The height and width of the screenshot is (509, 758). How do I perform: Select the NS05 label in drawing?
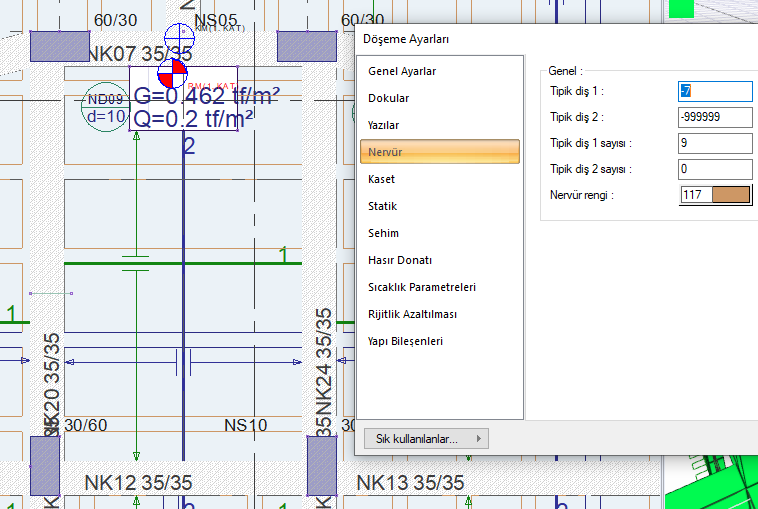pyautogui.click(x=216, y=21)
